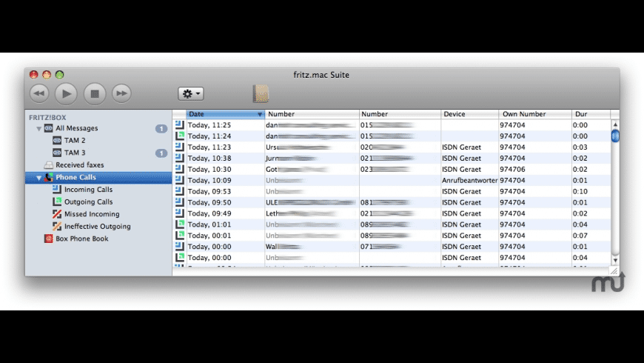Click the TAM 3 tape icon
Image resolution: width=644 pixels, height=363 pixels.
(x=57, y=153)
